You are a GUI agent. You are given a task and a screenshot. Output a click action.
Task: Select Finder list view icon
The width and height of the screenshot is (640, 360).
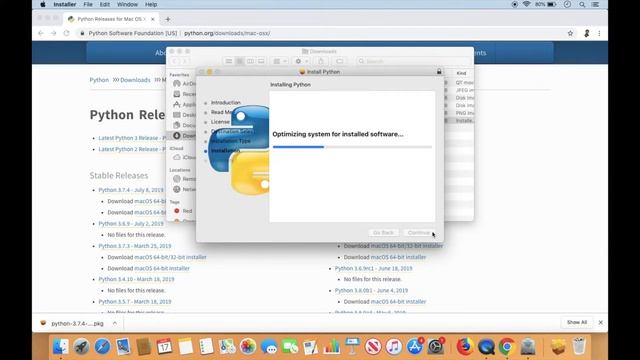pos(240,61)
